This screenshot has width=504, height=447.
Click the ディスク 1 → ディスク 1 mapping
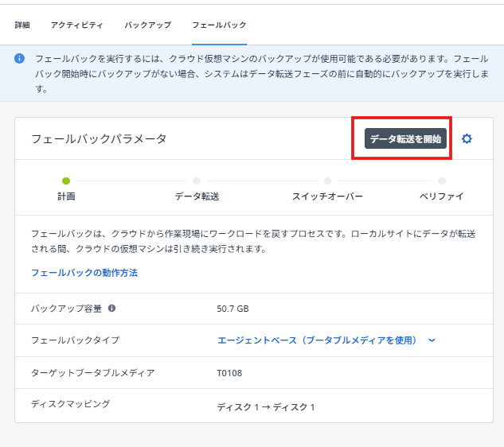[266, 407]
